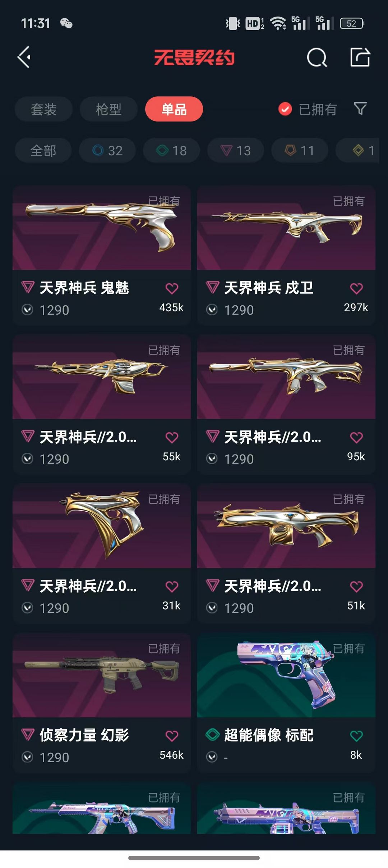Tap heart on 超能偶像 标配
388x868 pixels.
(356, 736)
